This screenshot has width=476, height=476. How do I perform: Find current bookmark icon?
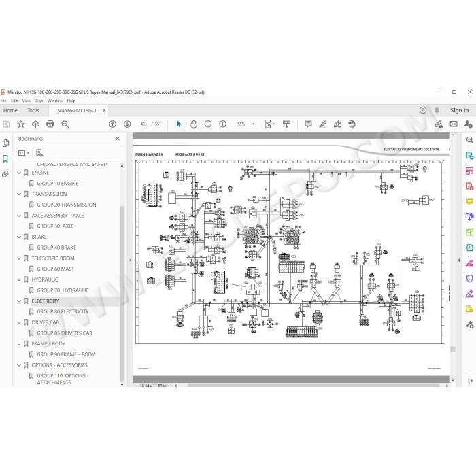coord(39,153)
